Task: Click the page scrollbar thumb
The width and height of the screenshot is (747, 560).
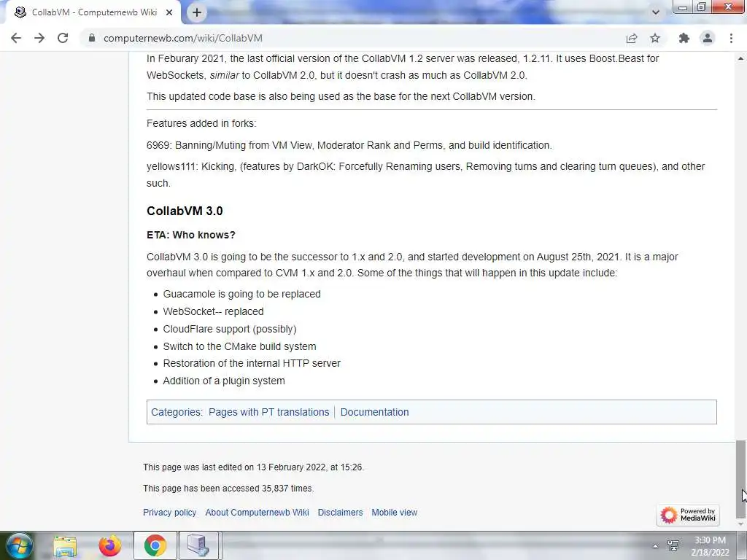Action: coord(741,479)
